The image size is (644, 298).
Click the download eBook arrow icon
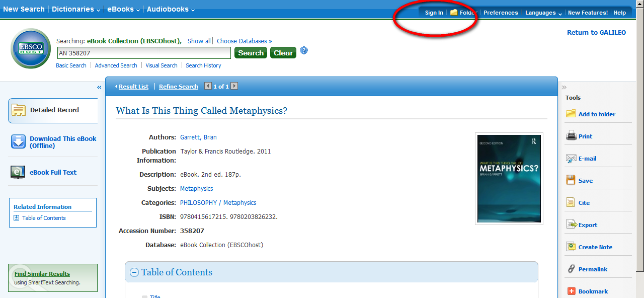[x=18, y=142]
